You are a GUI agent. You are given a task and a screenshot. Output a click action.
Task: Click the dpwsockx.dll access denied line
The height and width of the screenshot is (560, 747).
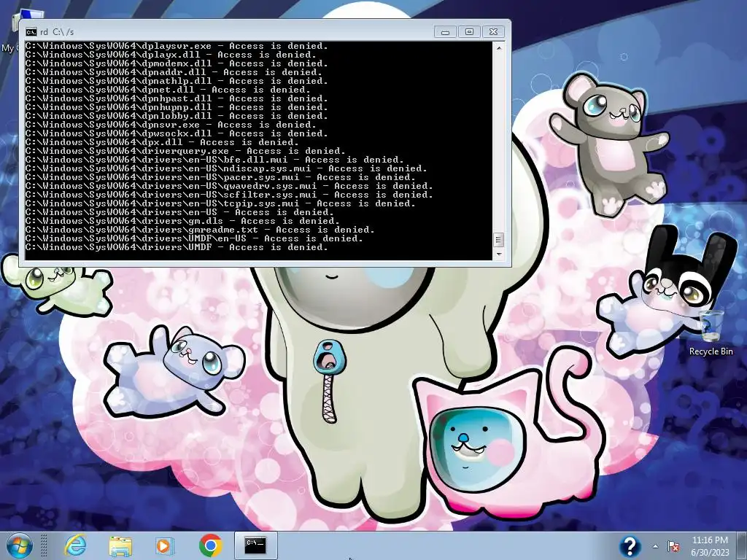pos(177,133)
